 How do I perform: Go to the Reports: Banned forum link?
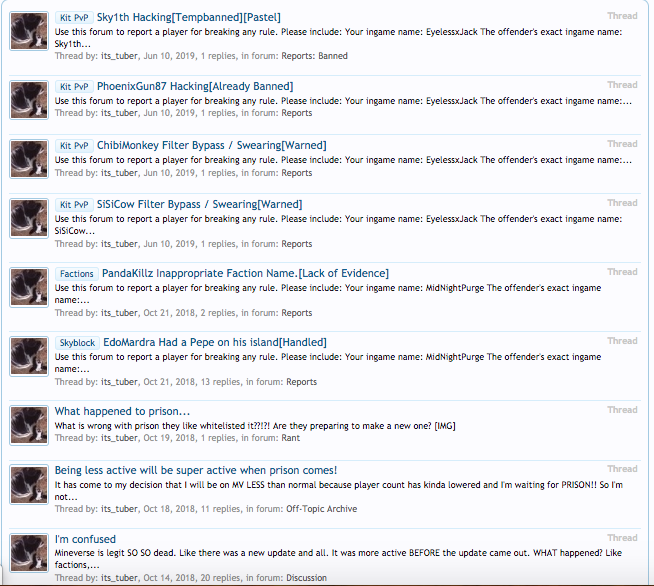(314, 56)
